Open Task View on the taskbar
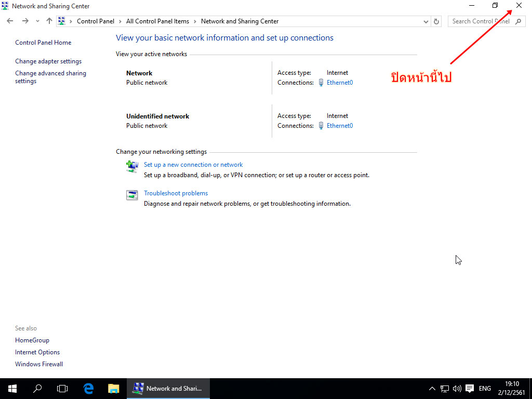 [x=62, y=388]
